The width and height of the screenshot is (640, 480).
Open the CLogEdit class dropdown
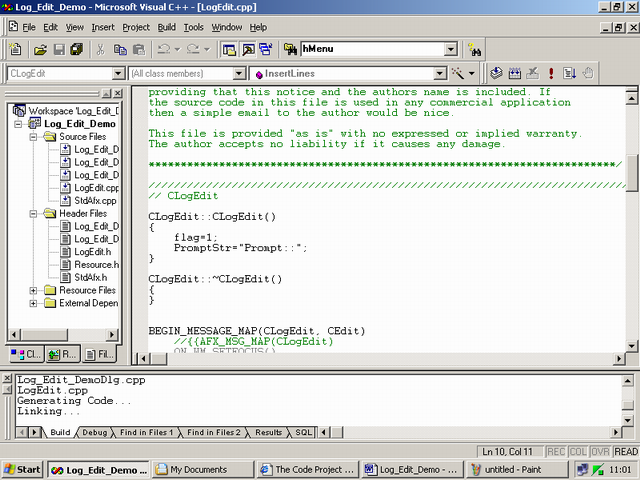[118, 73]
